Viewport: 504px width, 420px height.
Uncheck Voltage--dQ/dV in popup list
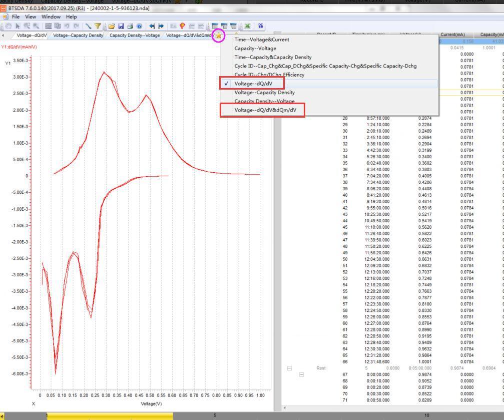click(x=329, y=84)
